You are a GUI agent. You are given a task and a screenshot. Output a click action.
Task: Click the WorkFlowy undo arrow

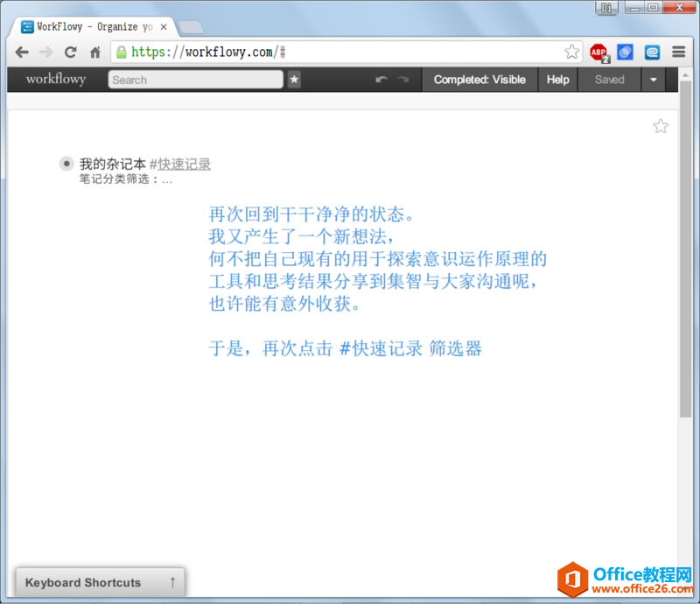coord(381,80)
